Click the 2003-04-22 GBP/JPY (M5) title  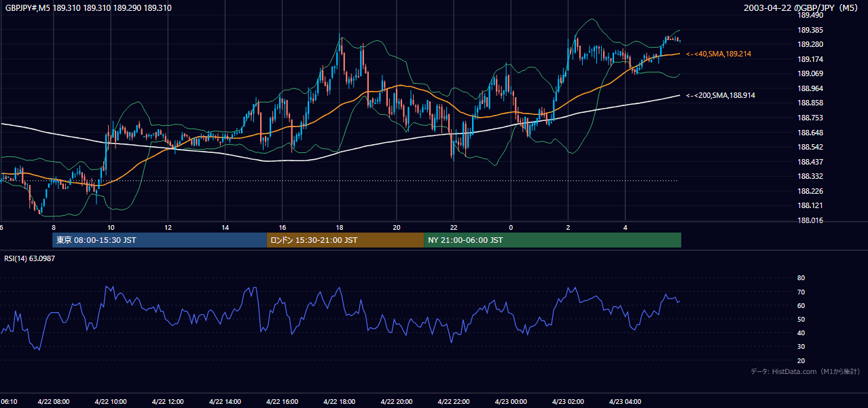802,8
